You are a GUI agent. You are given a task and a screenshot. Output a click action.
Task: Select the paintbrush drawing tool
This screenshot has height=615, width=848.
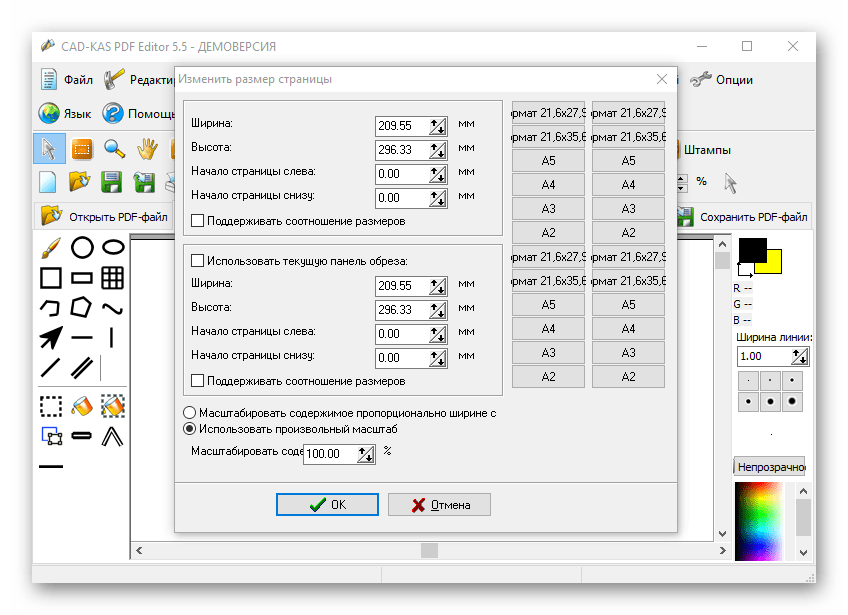coord(51,248)
